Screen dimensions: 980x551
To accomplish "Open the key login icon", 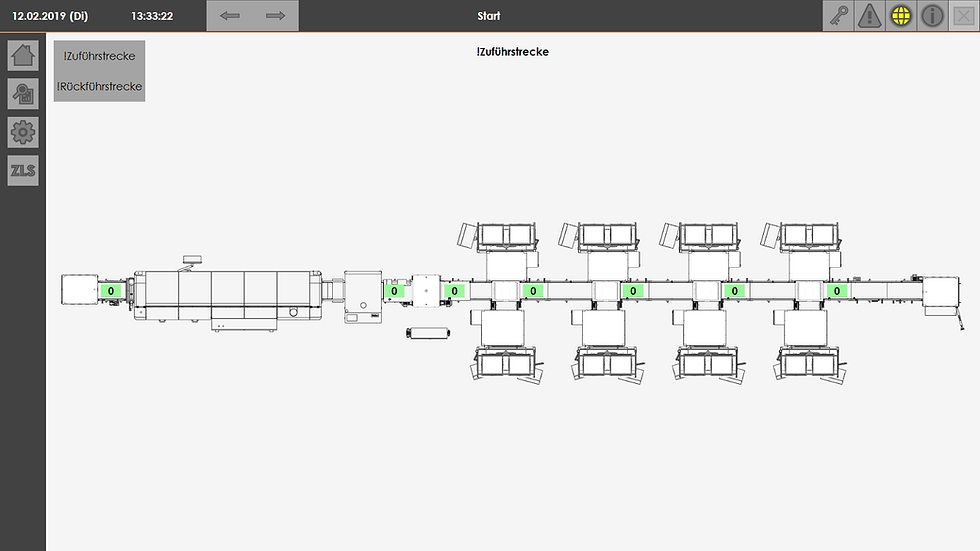I will (839, 16).
